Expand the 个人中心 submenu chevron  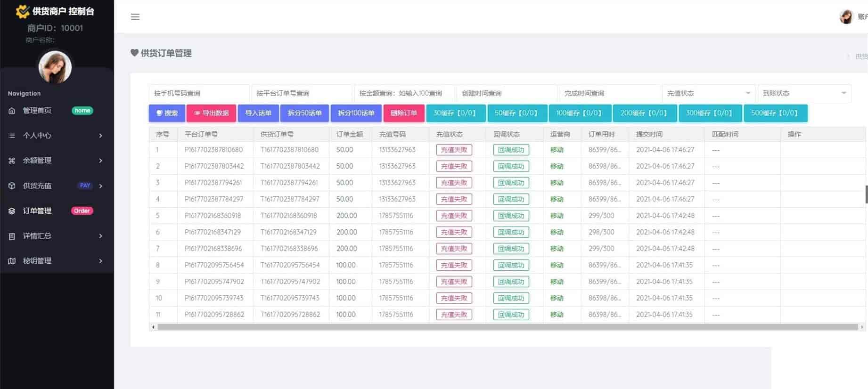pyautogui.click(x=100, y=136)
